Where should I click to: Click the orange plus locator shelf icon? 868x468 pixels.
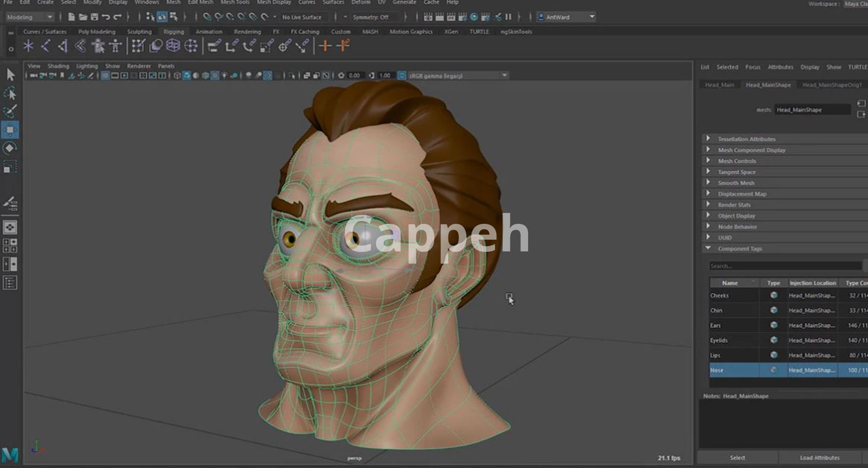pyautogui.click(x=325, y=46)
